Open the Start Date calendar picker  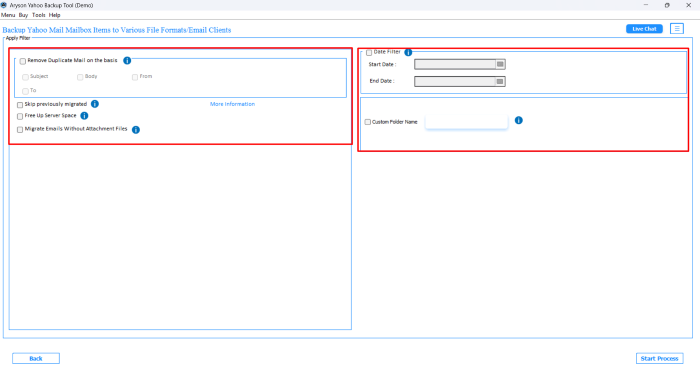click(500, 64)
